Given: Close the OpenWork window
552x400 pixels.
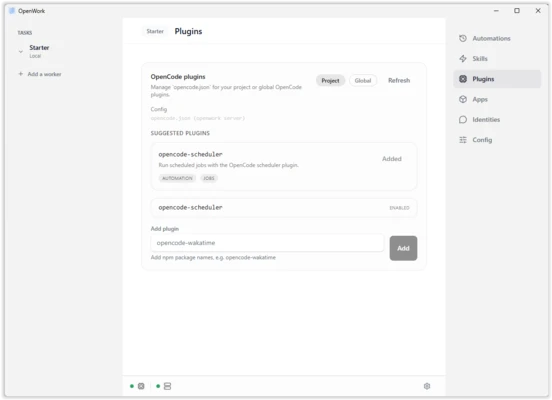Looking at the screenshot, I should click(538, 11).
